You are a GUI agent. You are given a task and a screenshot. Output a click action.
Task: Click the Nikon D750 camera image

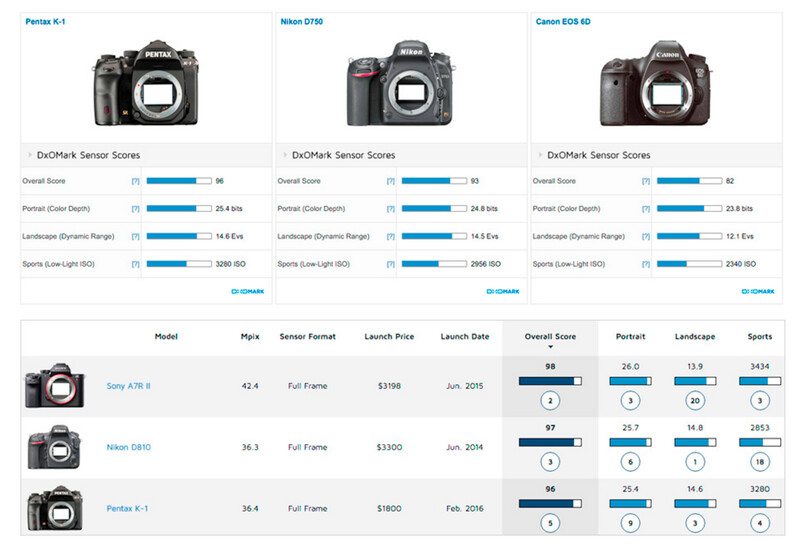401,83
